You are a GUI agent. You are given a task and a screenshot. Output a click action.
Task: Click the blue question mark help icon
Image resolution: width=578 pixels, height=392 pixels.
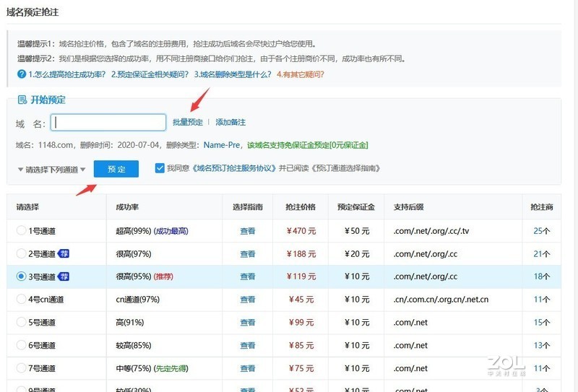(x=22, y=74)
